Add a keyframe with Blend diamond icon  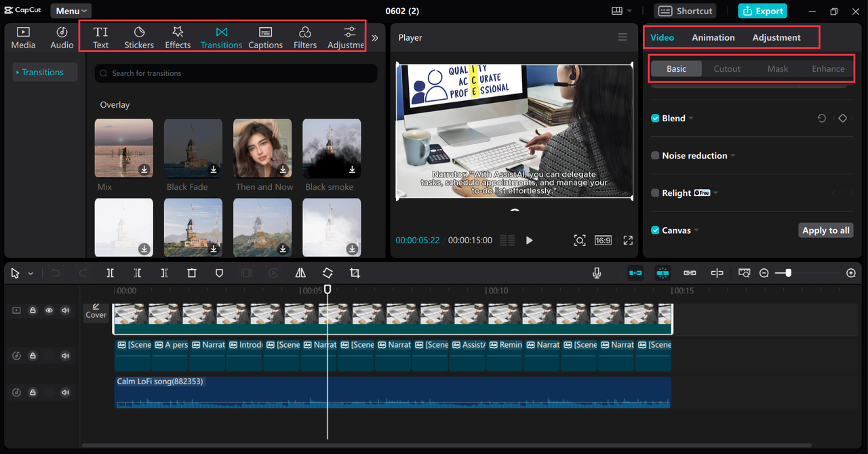(842, 118)
